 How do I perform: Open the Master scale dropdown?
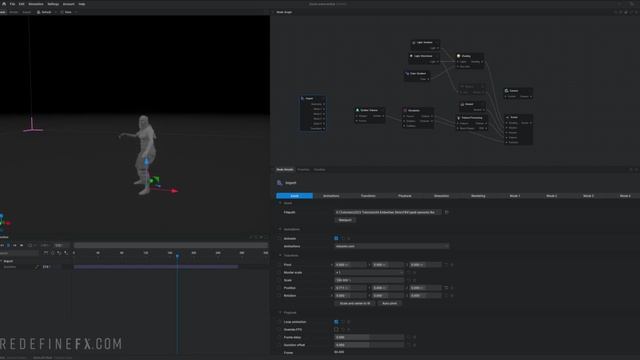pos(369,272)
